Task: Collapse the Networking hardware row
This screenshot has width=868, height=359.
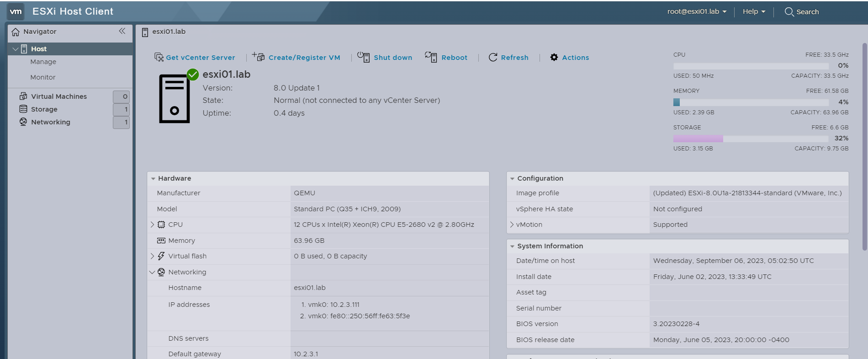Action: (152, 272)
